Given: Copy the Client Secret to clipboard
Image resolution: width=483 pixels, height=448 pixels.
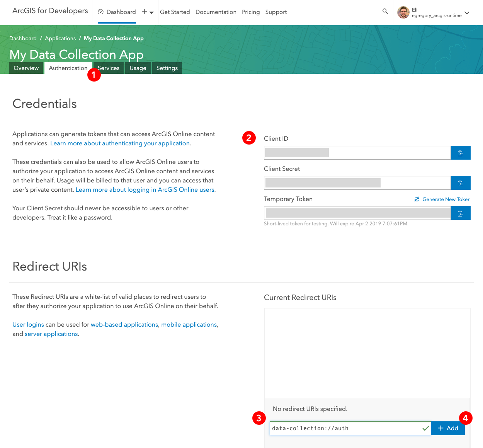Looking at the screenshot, I should (x=461, y=183).
